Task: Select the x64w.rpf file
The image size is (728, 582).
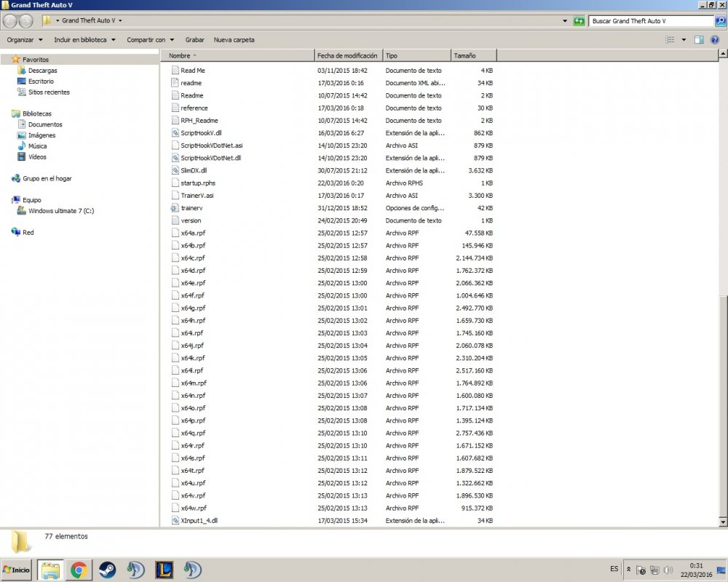Action: click(194, 509)
